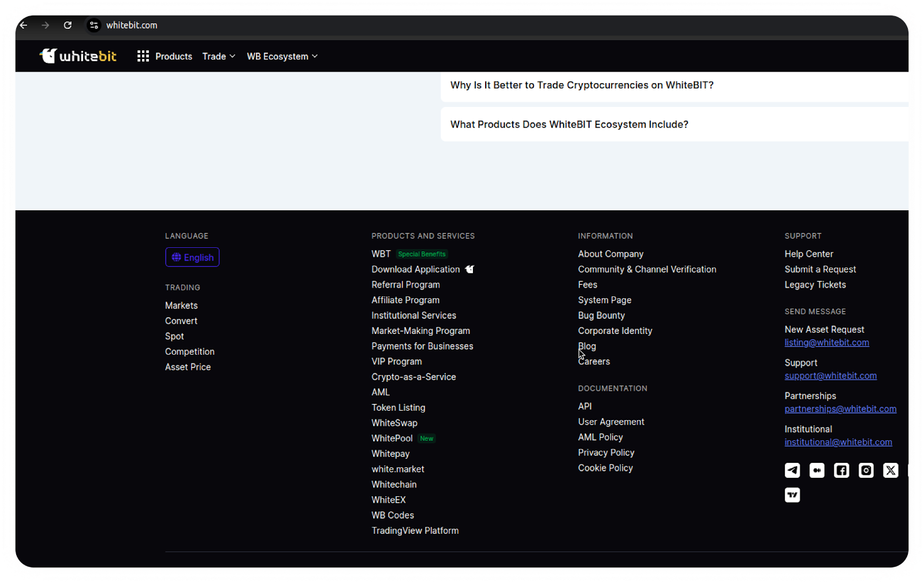The image size is (924, 583).
Task: Open the WhiteEX link
Action: 389,500
